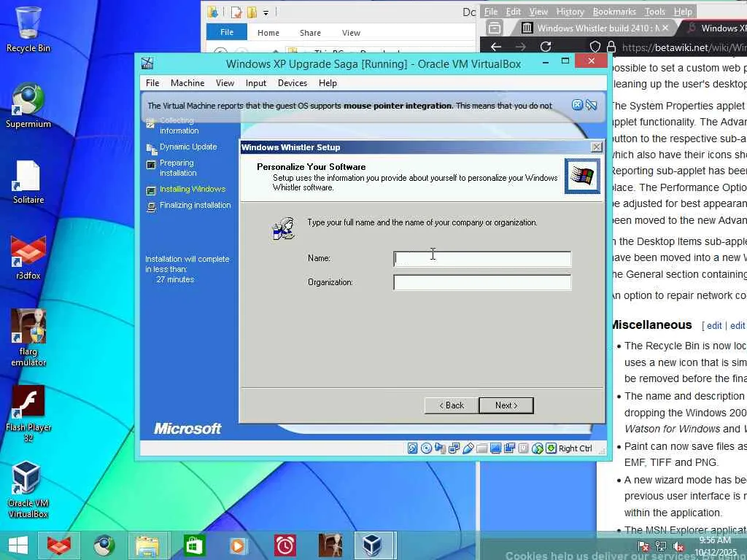
Task: Open the View ribbon tab in File Explorer
Action: pos(351,33)
